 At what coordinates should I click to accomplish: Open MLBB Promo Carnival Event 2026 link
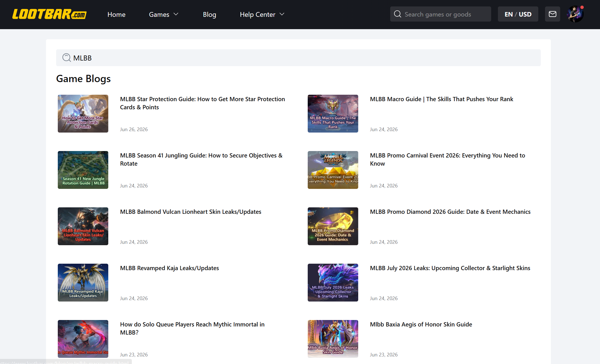(x=447, y=159)
